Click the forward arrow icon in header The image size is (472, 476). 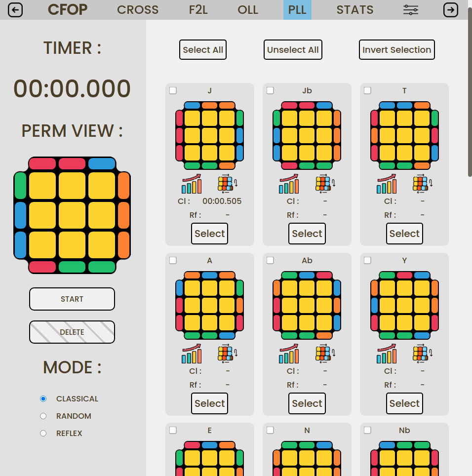coord(450,10)
